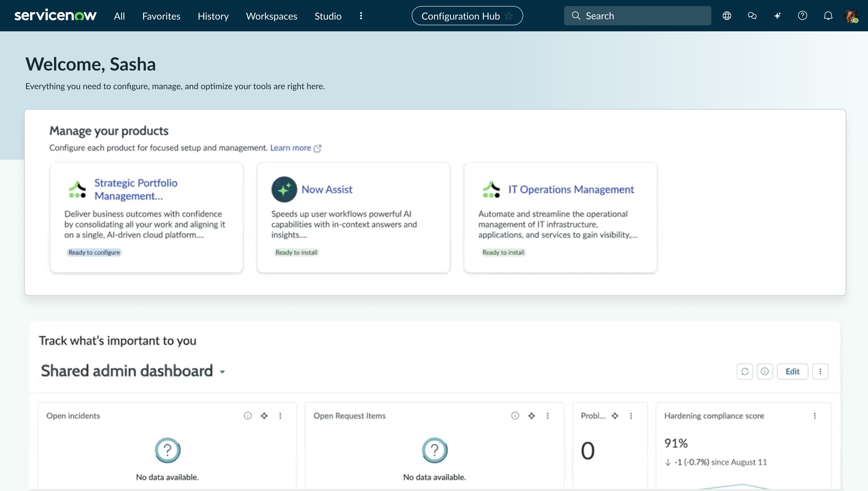Open the help question mark icon
This screenshot has height=491, width=868.
(803, 15)
